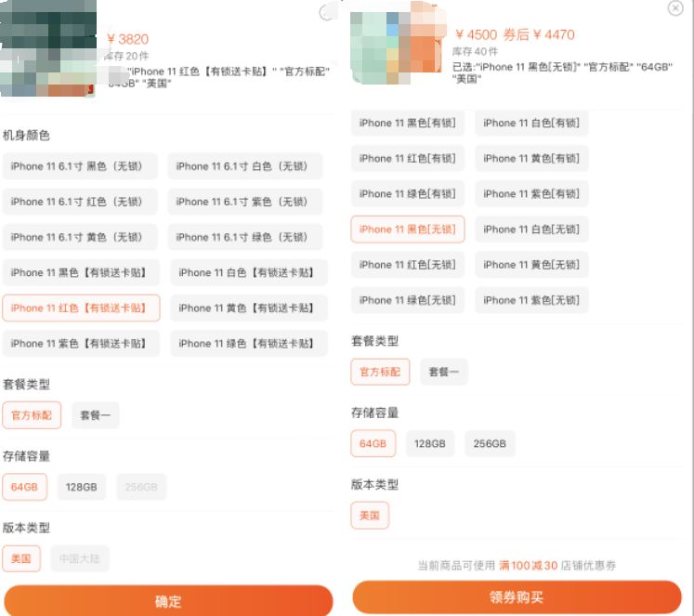Pick iPhone 11 6.1寸 黄色（无锁）

pyautogui.click(x=80, y=237)
